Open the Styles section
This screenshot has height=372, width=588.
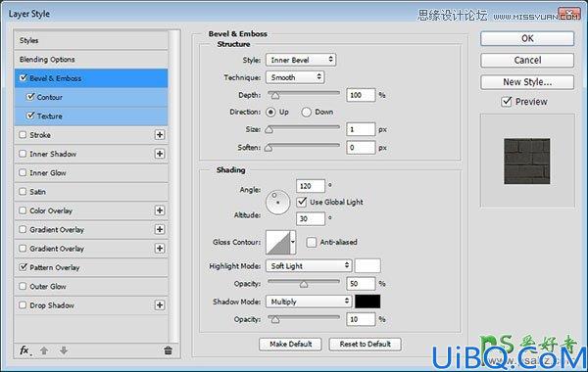[x=91, y=40]
